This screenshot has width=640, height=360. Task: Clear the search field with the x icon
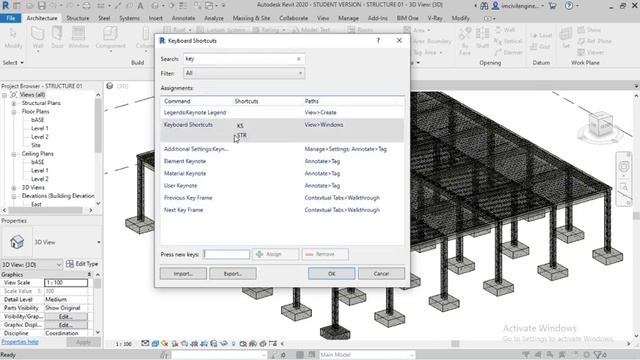pos(299,59)
